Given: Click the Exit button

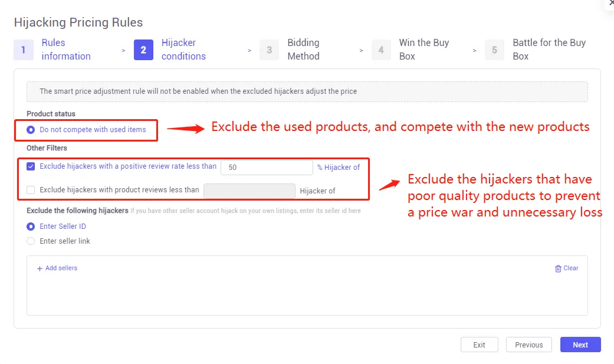Looking at the screenshot, I should pyautogui.click(x=479, y=345).
